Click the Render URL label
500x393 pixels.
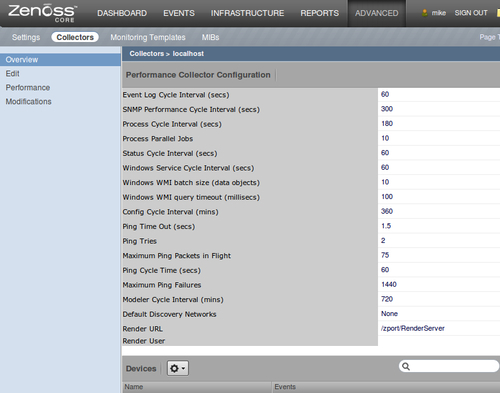[x=143, y=329]
